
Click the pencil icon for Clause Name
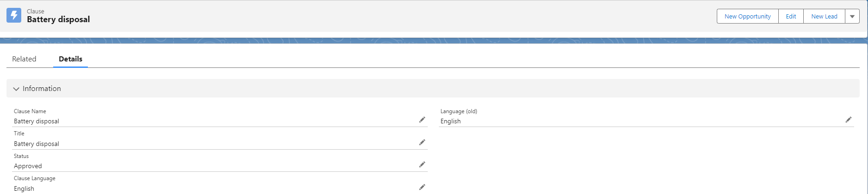[x=422, y=120]
